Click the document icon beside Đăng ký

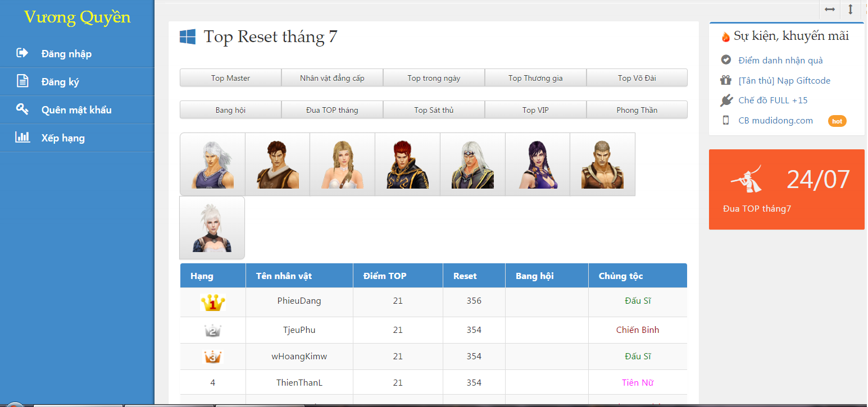pos(22,81)
